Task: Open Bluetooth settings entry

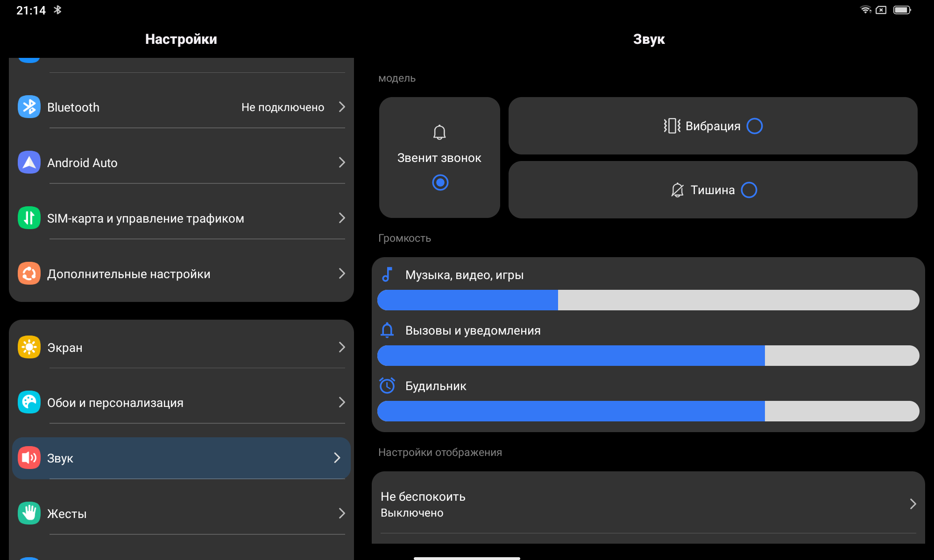Action: (x=181, y=107)
